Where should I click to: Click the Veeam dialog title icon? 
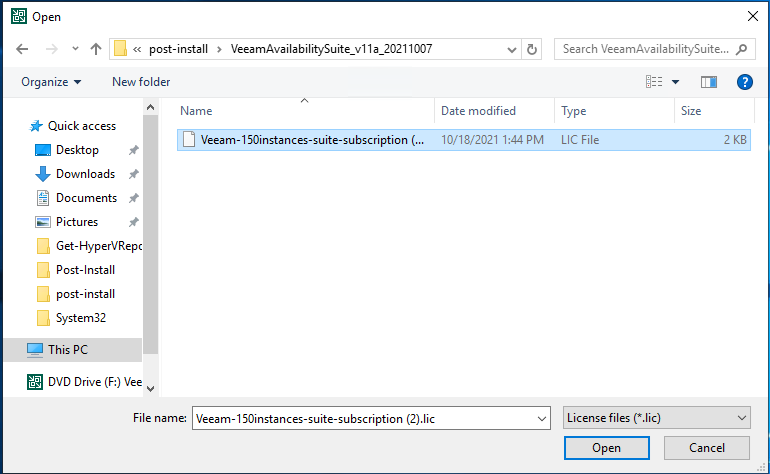pos(19,16)
